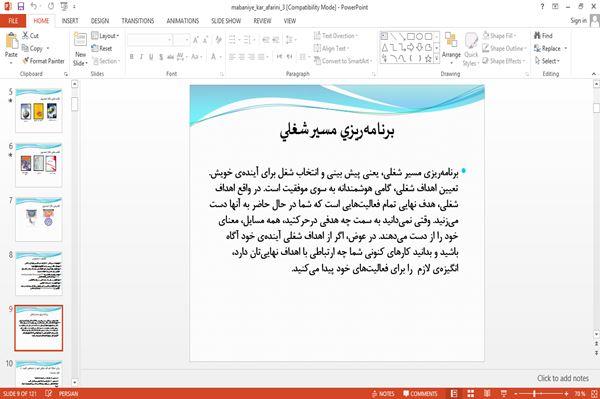The height and width of the screenshot is (399, 600).
Task: Click Cut in the Clipboard group
Action: [x=30, y=36]
